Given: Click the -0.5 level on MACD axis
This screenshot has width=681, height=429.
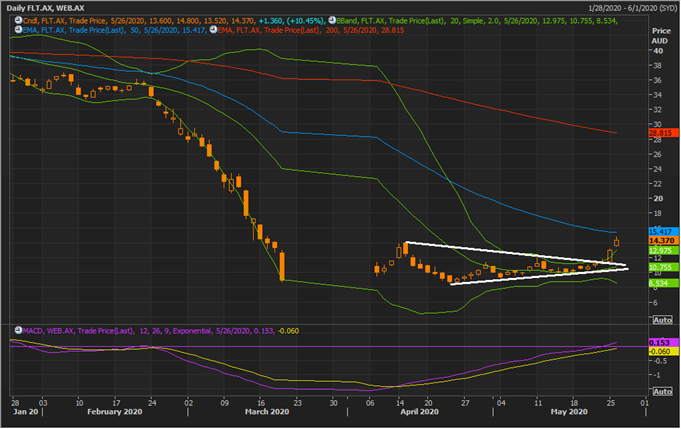Looking at the screenshot, I should coord(660,361).
